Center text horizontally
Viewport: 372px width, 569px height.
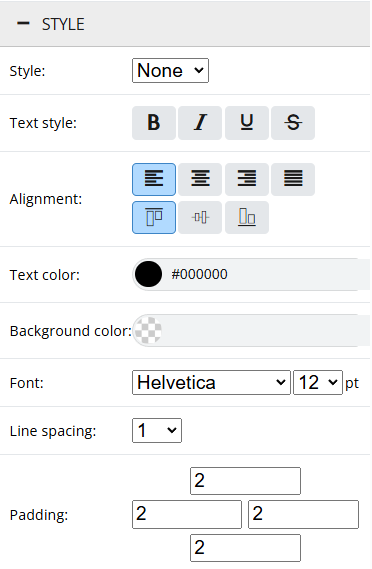[200, 179]
